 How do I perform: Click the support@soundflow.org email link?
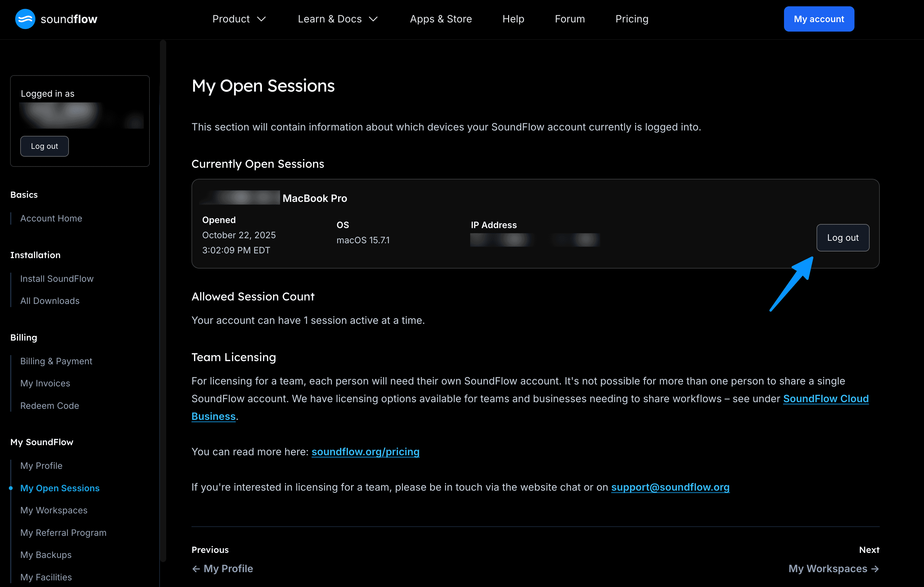(x=670, y=487)
